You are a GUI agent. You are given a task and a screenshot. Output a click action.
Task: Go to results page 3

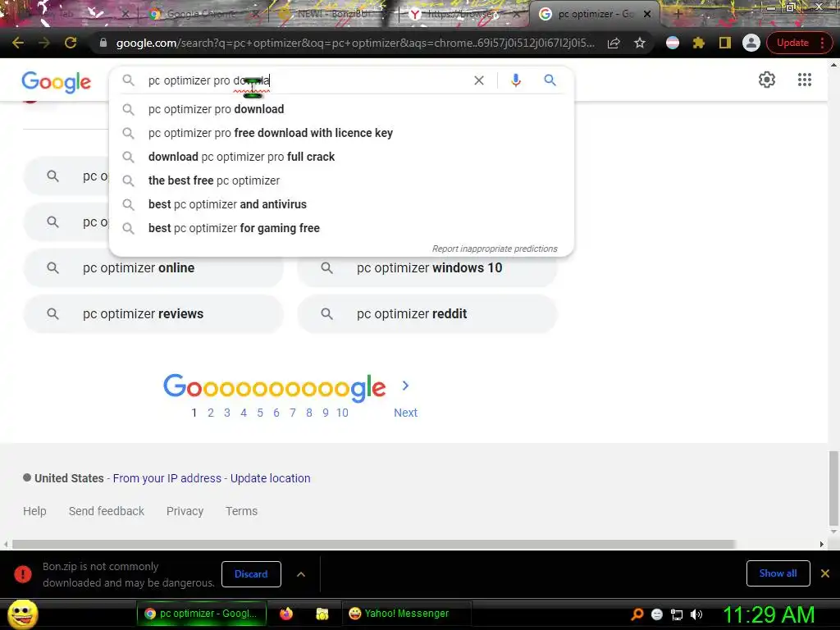227,413
